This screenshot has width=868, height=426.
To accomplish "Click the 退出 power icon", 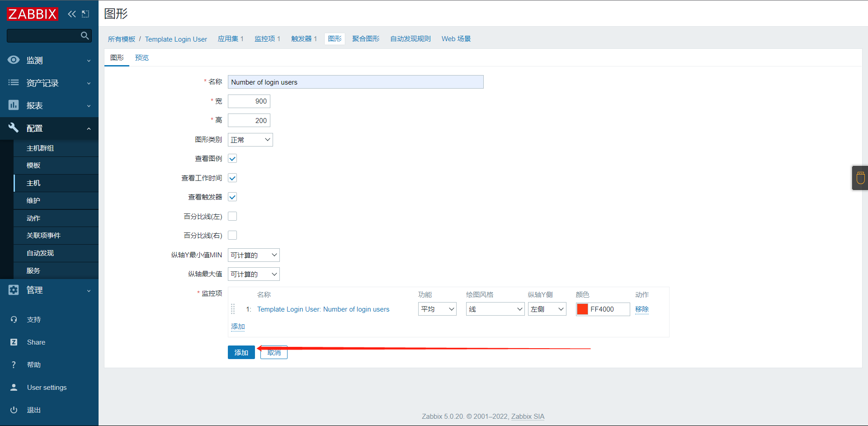I will [x=14, y=410].
